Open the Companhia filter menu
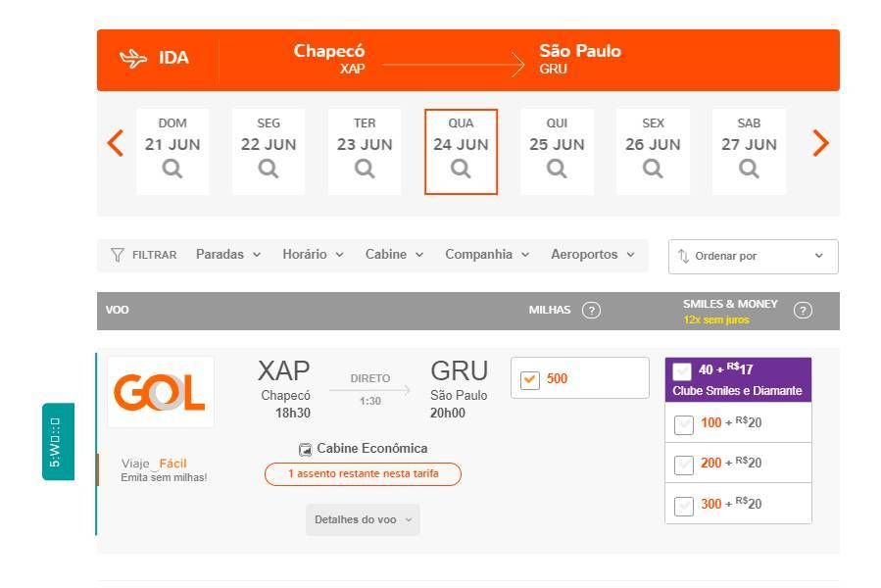 pyautogui.click(x=487, y=255)
